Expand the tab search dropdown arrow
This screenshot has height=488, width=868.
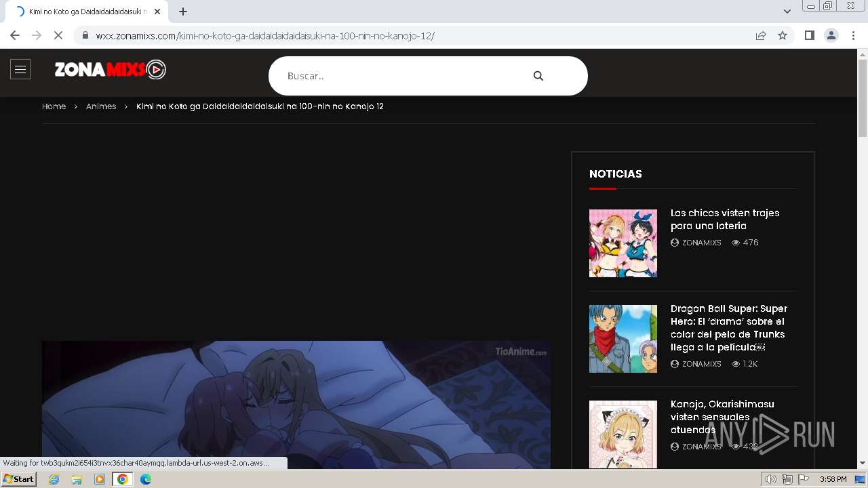coord(787,12)
